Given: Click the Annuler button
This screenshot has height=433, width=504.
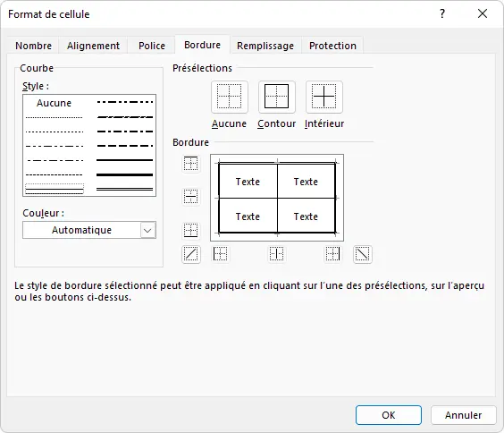Looking at the screenshot, I should coord(463,415).
